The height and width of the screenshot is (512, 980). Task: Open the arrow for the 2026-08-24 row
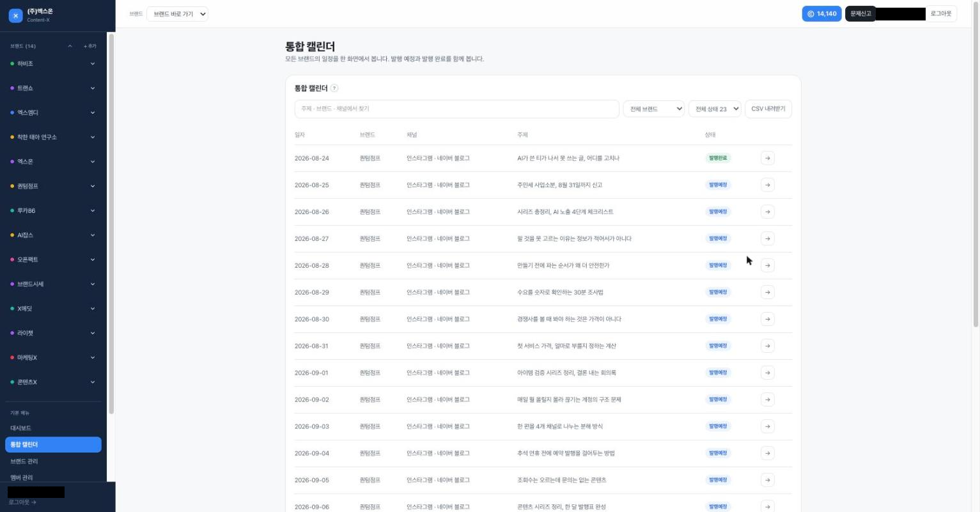[767, 158]
